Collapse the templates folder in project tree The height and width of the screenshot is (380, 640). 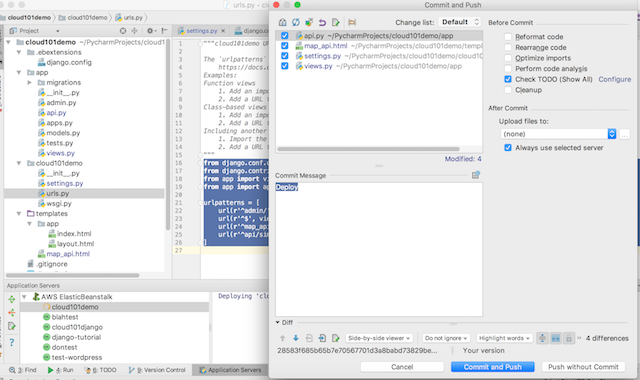[x=19, y=213]
